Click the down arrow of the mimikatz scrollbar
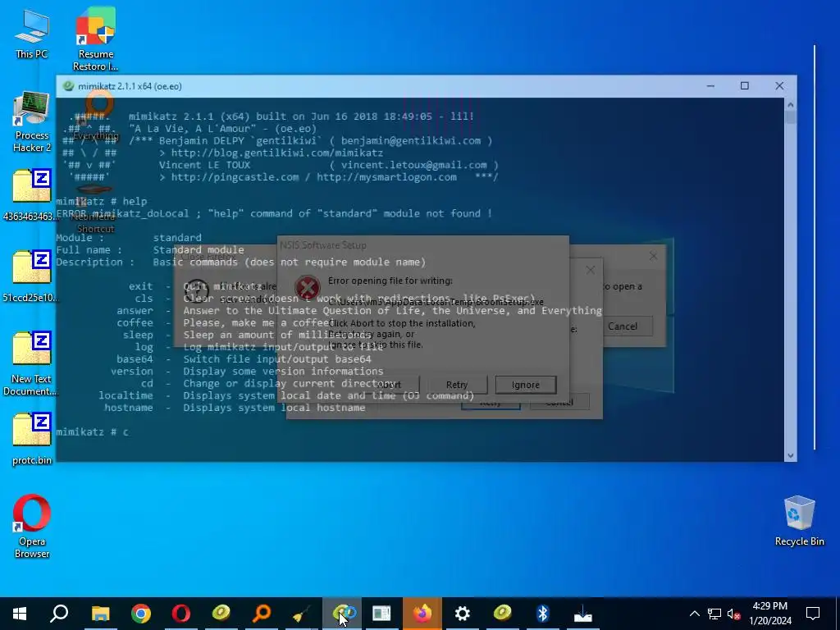 coord(790,455)
